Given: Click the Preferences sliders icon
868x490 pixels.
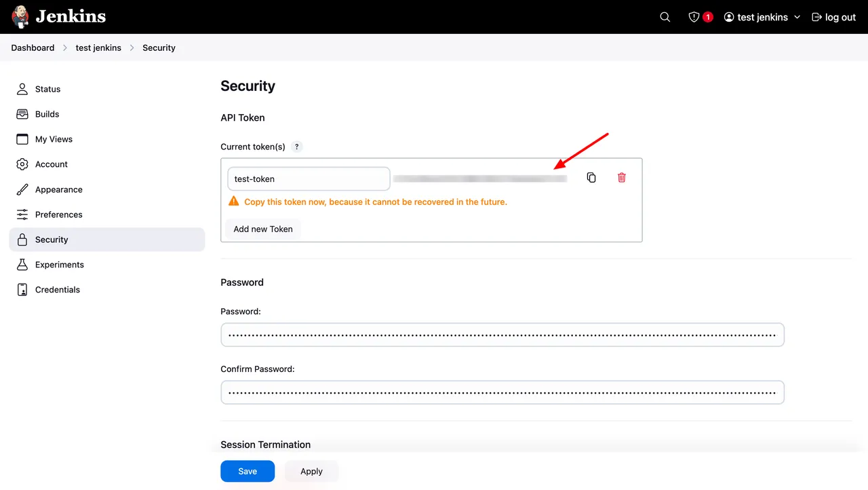Looking at the screenshot, I should [x=22, y=214].
